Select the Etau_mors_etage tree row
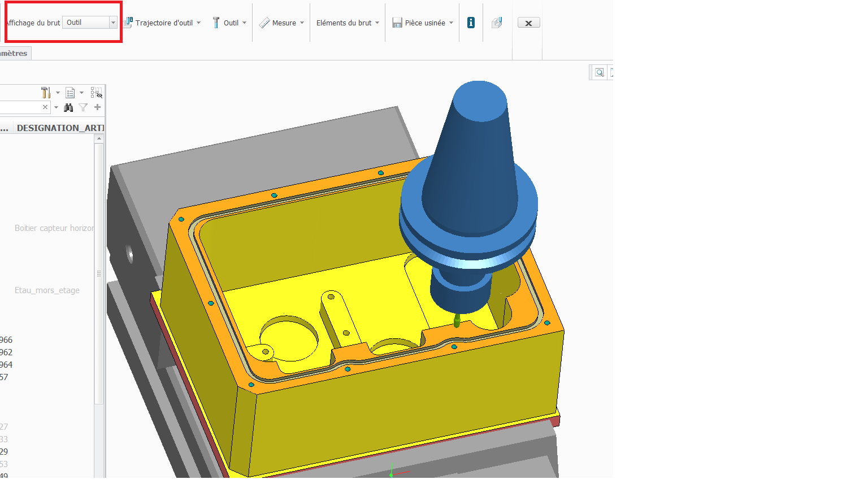This screenshot has width=868, height=488. [x=47, y=290]
